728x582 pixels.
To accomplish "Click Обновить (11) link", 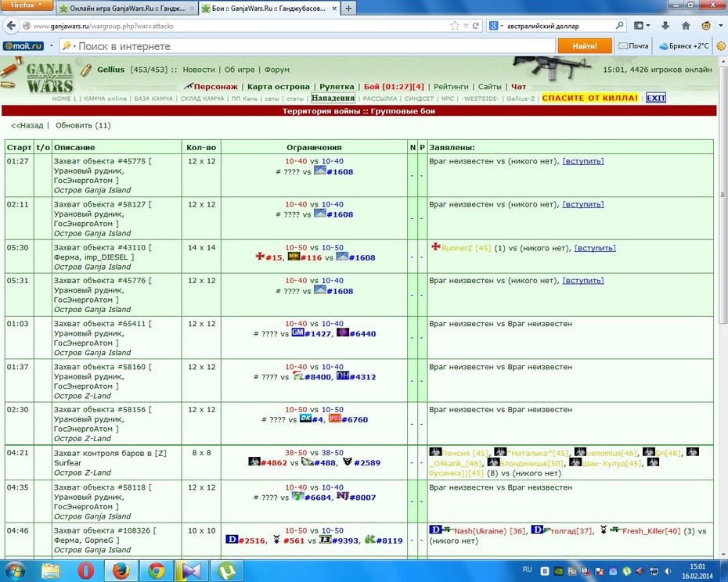I will (x=83, y=125).
